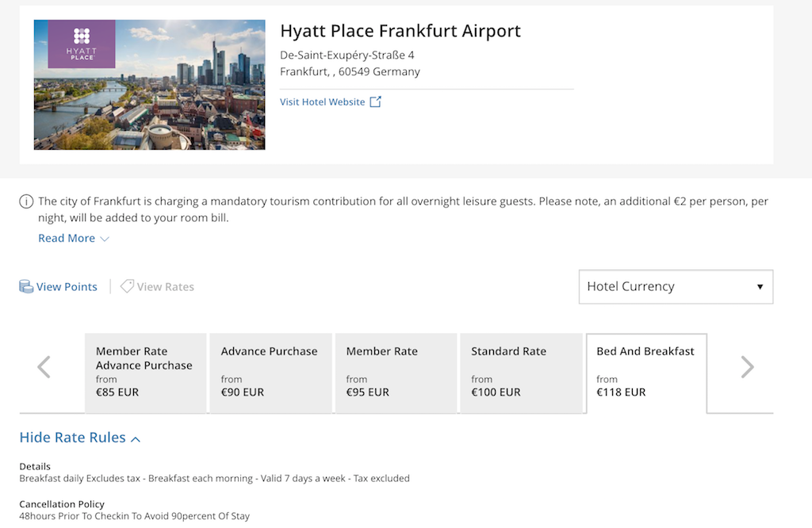Select the Advance Purchase €90 tab
The image size is (812, 528).
(x=270, y=373)
